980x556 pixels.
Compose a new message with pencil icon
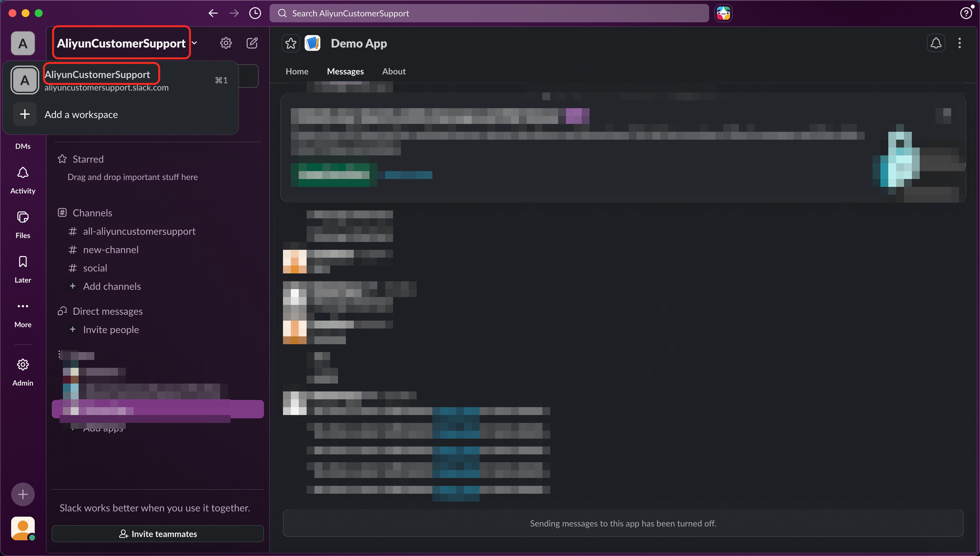click(252, 43)
